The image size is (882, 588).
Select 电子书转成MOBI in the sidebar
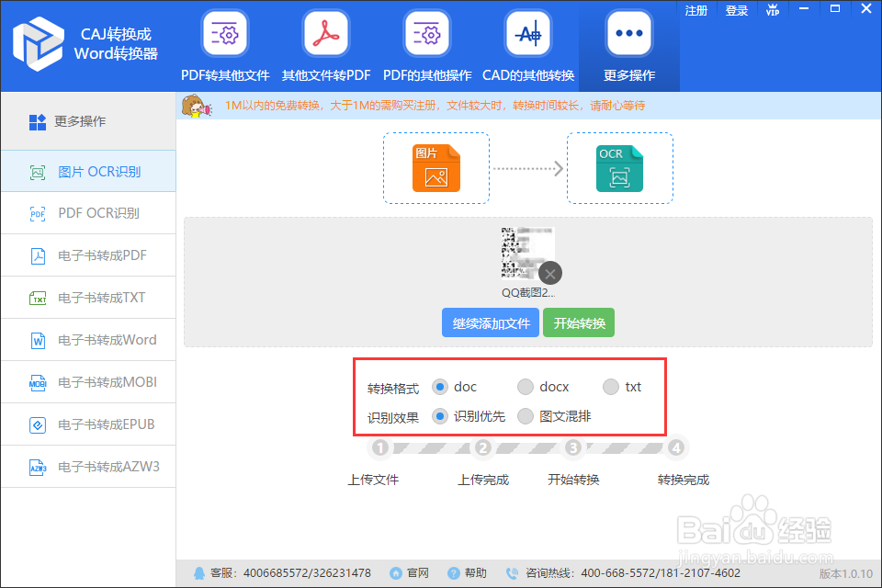tap(87, 382)
